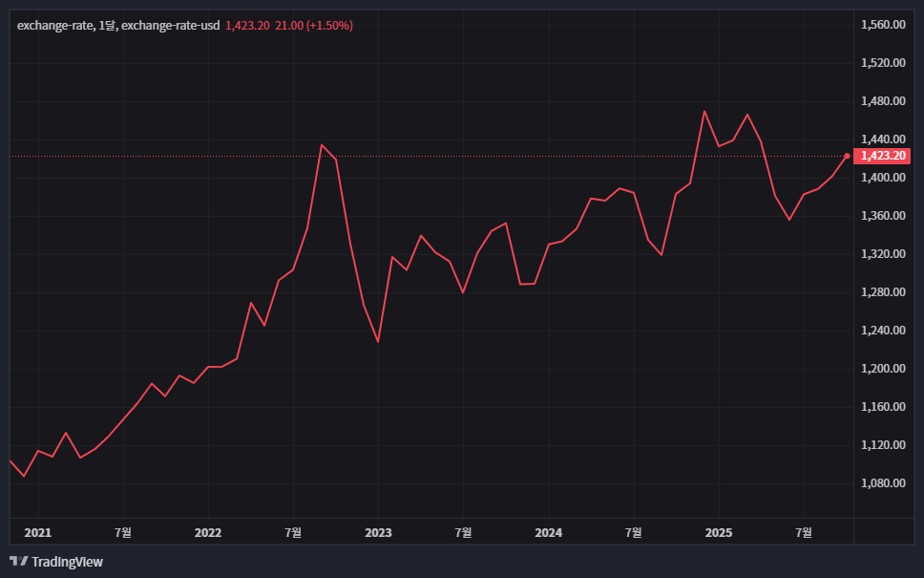
Task: Click the 2021 label on time axis
Action: point(37,532)
